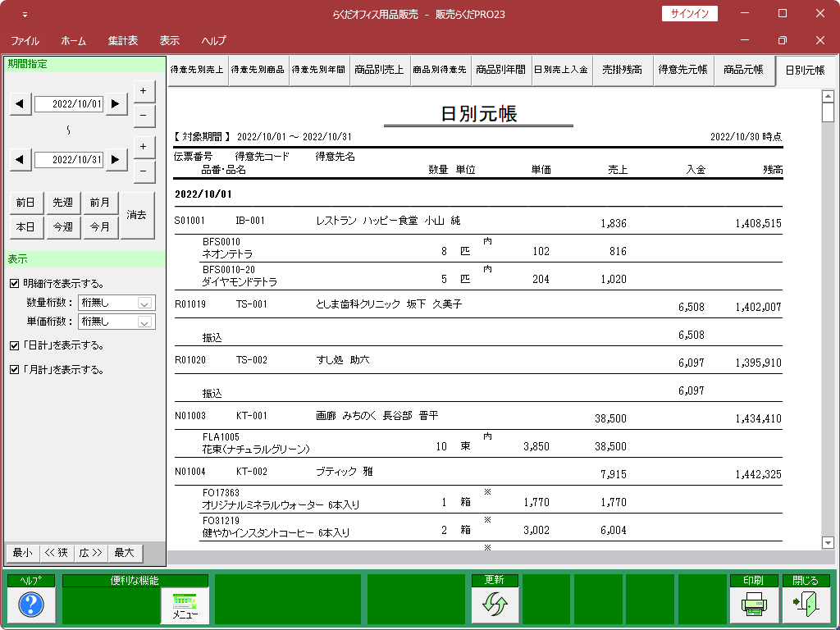Screen dimensions: 840x630
Task: Open the 単価桁数 dropdown
Action: [x=144, y=322]
